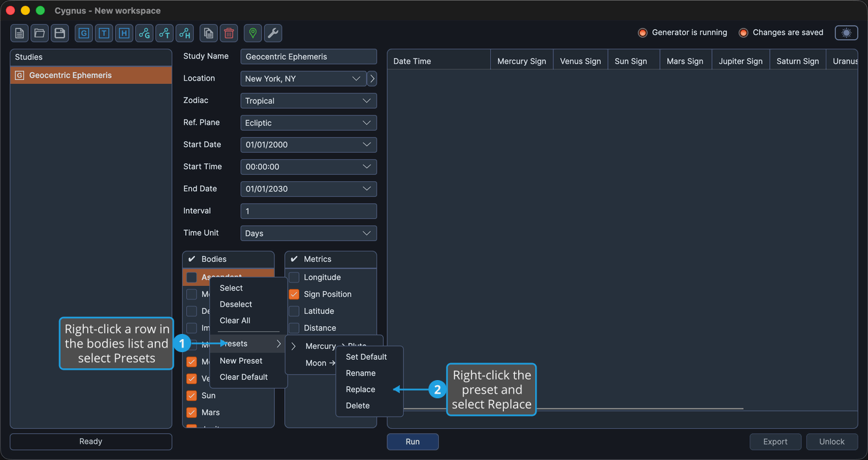
Task: Delete the study with the red trash icon
Action: pyautogui.click(x=229, y=33)
